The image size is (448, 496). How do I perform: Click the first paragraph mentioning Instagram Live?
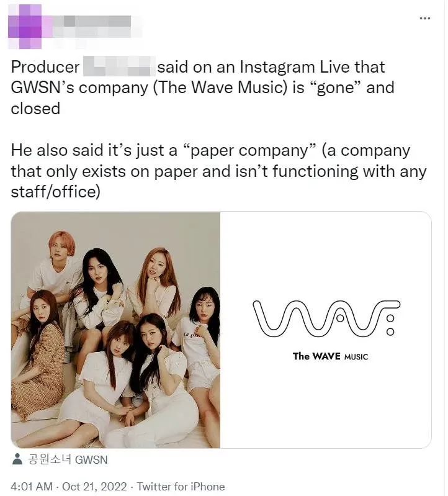[202, 88]
